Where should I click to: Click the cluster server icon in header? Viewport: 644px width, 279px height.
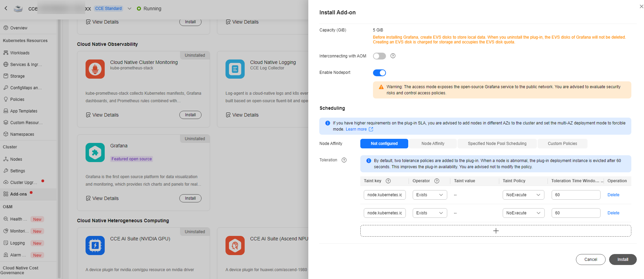(18, 9)
